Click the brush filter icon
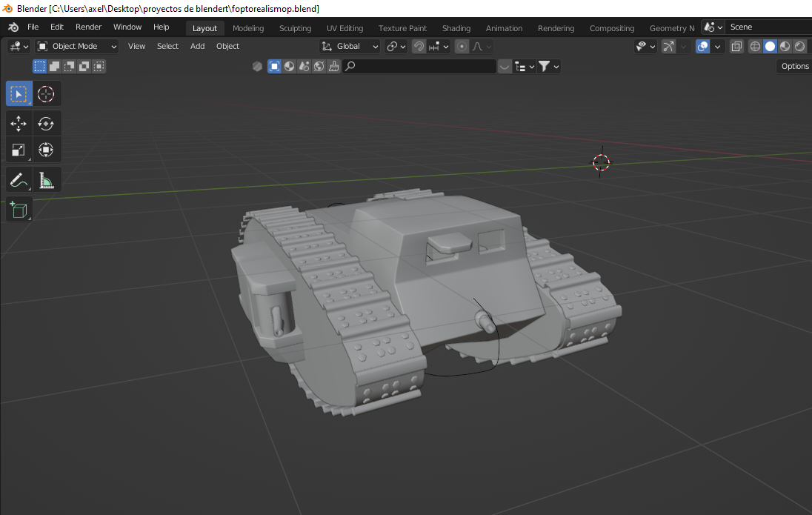 [x=334, y=66]
